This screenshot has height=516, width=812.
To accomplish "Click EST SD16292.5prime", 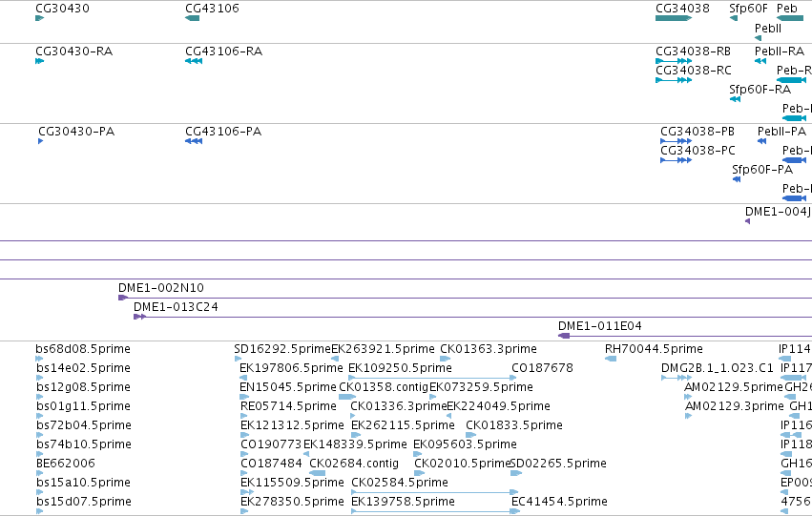I will tap(282, 349).
